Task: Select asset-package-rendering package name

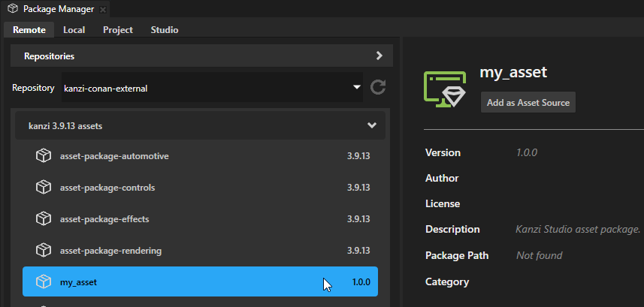Action: [111, 251]
